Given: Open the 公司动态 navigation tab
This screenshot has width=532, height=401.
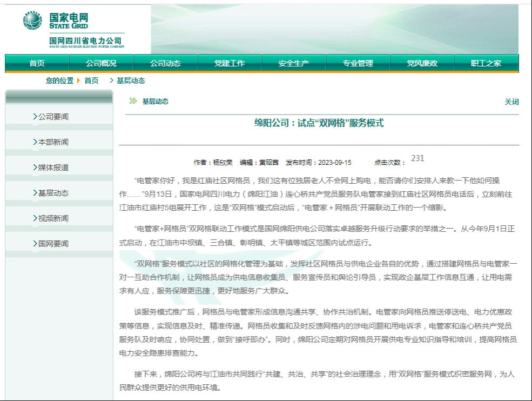Looking at the screenshot, I should 165,63.
